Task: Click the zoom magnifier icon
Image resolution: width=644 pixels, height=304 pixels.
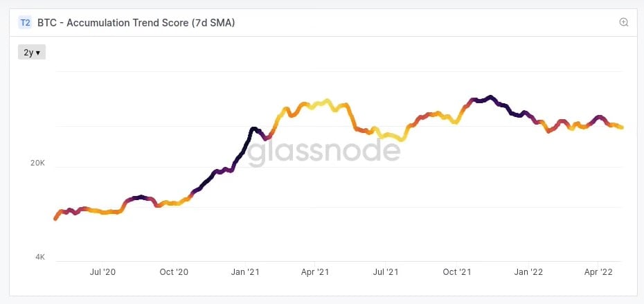Action: (x=623, y=22)
